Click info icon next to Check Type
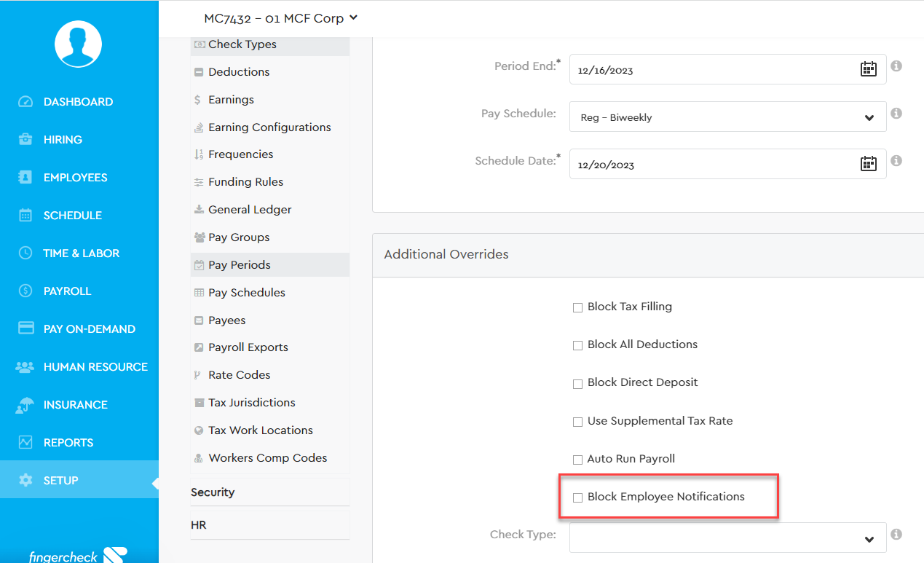This screenshot has height=563, width=924. [896, 535]
